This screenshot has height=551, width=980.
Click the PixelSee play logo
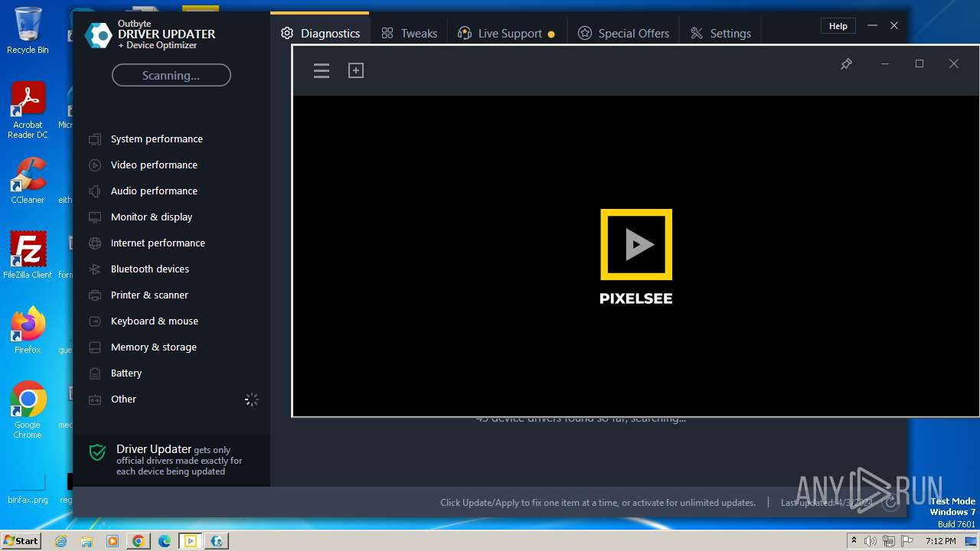click(x=635, y=245)
